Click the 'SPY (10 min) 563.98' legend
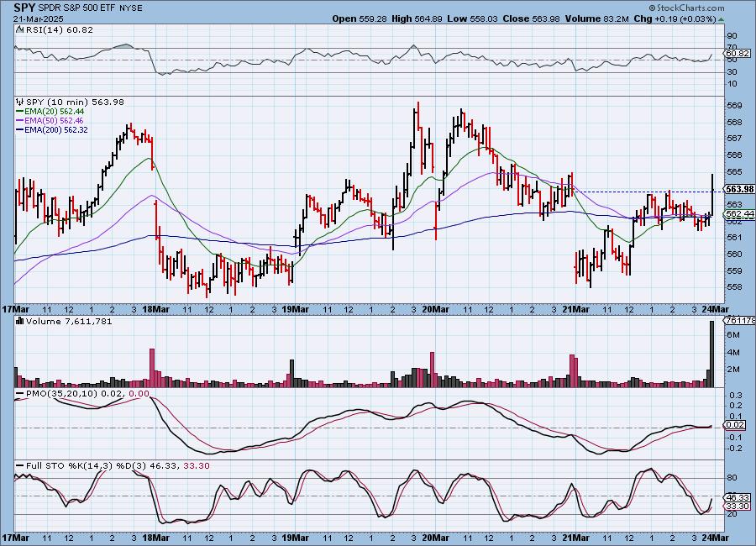Screen dimensions: 756x546 pyautogui.click(x=75, y=102)
